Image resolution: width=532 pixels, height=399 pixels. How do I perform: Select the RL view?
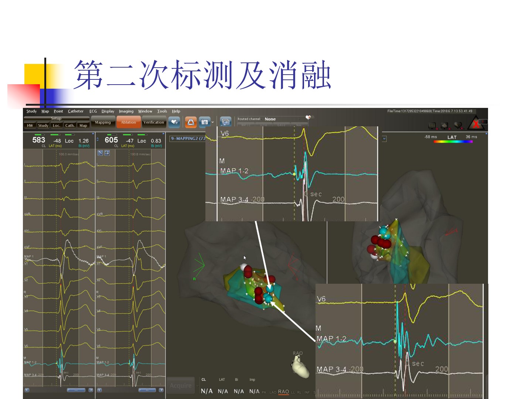click(299, 393)
